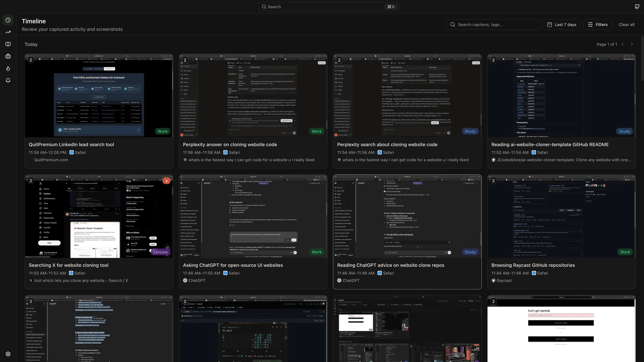The image size is (644, 362).
Task: Open the Filters menu
Action: [598, 24]
